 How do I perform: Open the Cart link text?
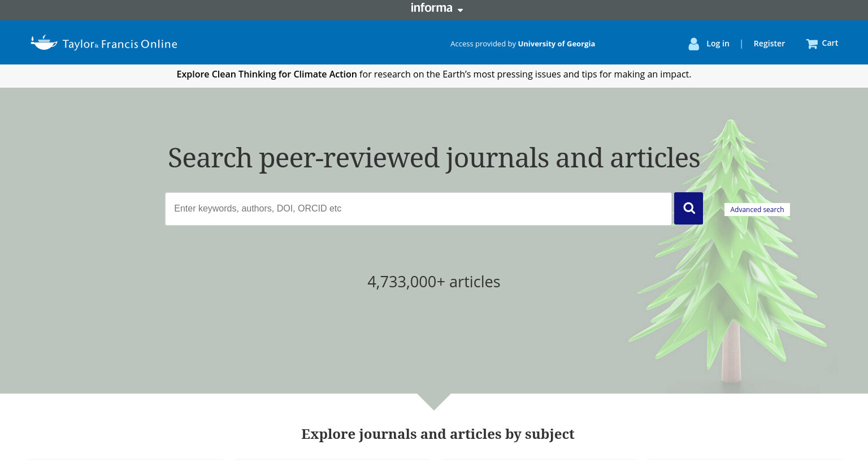click(x=830, y=43)
